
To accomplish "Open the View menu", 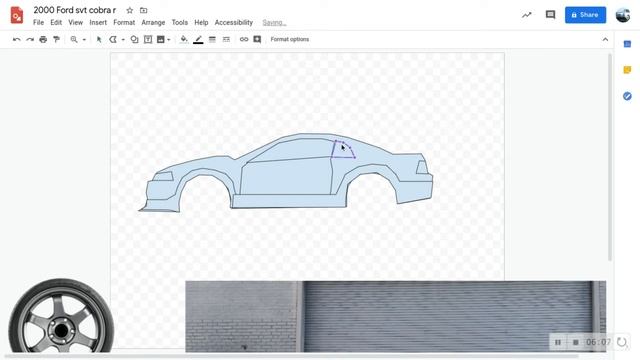I will click(x=76, y=22).
